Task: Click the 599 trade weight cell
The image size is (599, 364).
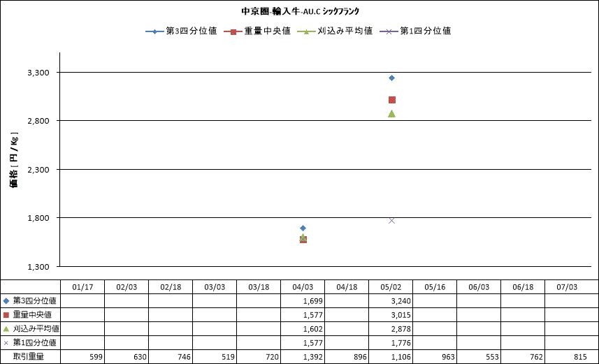Action: pos(82,357)
